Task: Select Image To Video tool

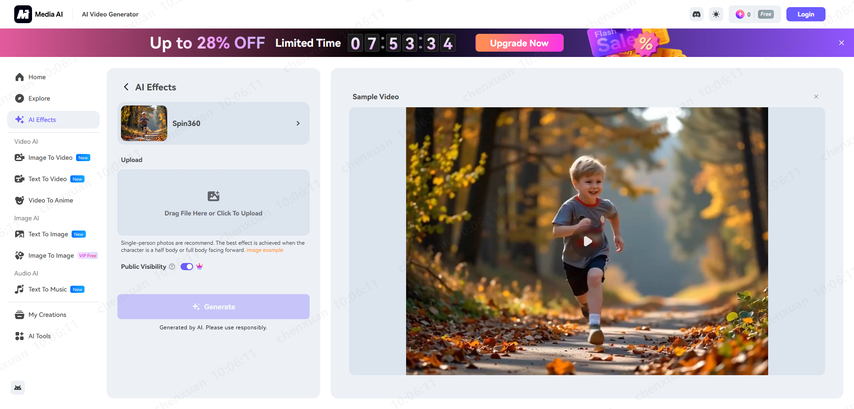Action: click(x=50, y=158)
